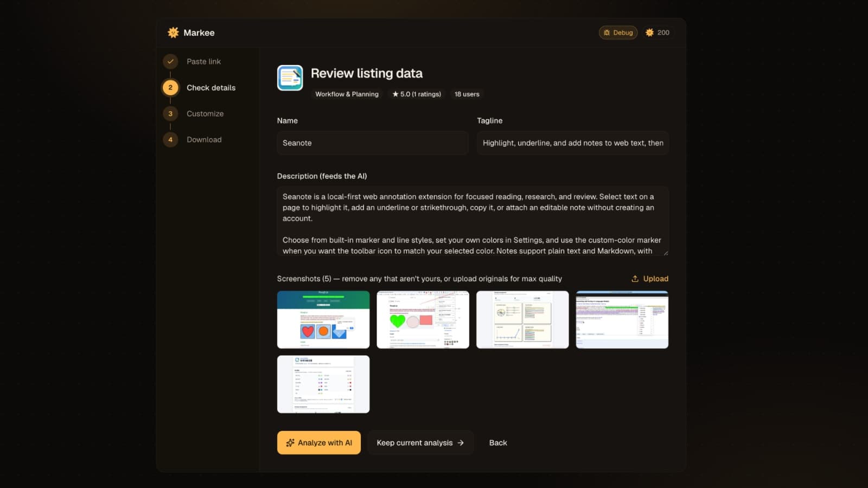The width and height of the screenshot is (868, 488).
Task: Click the Review listing data heading
Action: point(366,73)
